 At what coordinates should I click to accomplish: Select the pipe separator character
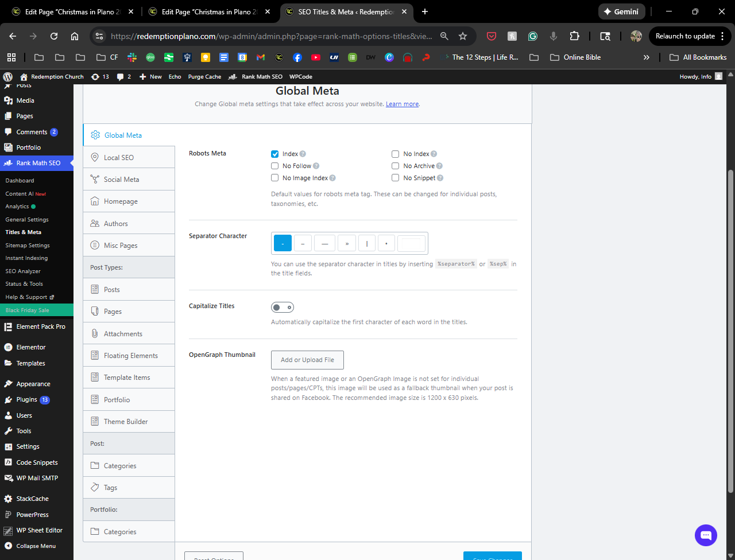click(x=367, y=243)
